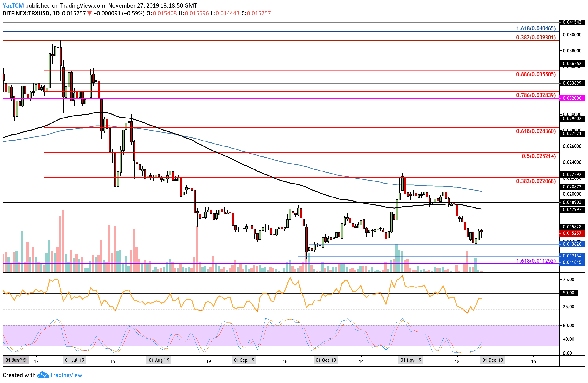The image size is (588, 383).
Task: Open the TradingView link at bottom
Action: (66, 375)
